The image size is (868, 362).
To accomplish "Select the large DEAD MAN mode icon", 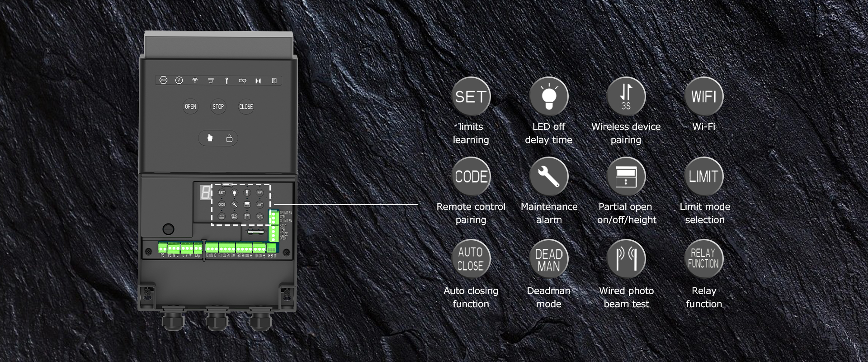I will coord(548,259).
